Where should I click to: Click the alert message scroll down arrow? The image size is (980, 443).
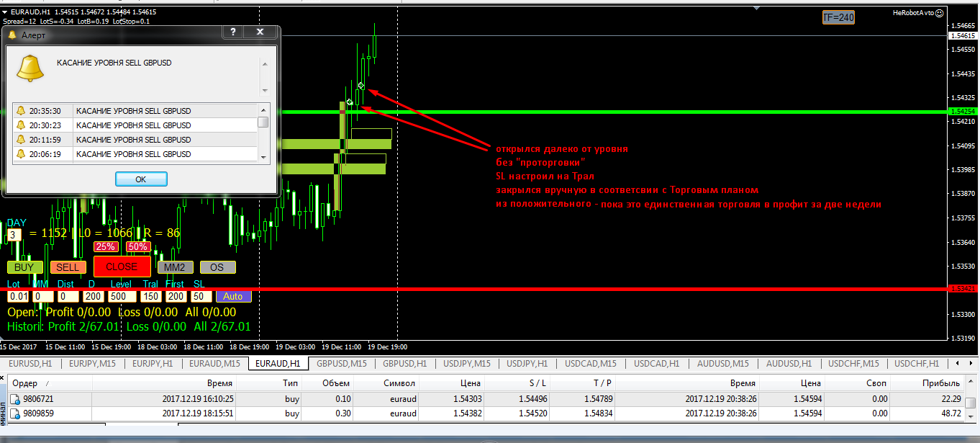[x=264, y=91]
